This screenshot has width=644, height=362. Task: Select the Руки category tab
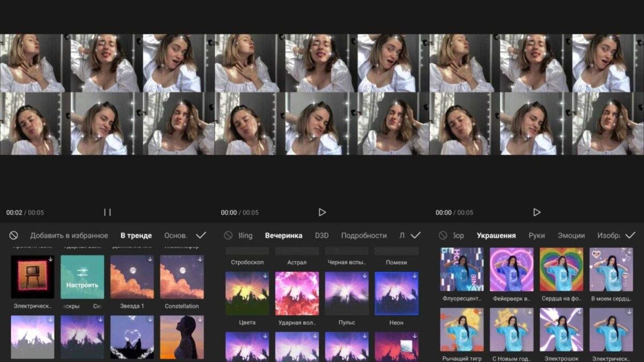537,235
